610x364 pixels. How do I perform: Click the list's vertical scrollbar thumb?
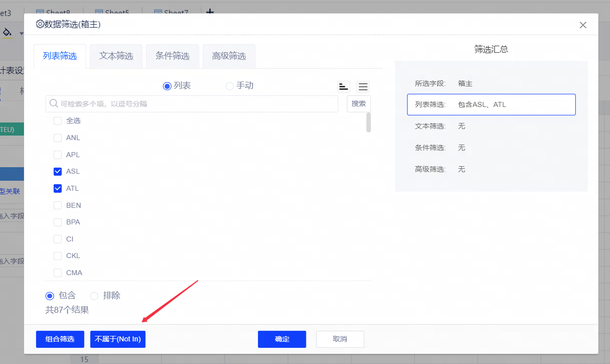click(369, 122)
